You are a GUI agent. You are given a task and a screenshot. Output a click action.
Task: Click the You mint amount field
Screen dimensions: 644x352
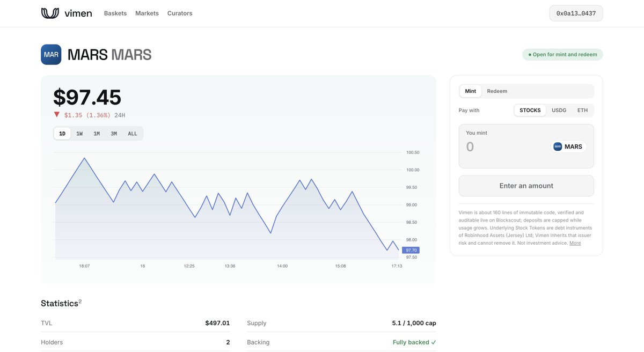coord(504,147)
